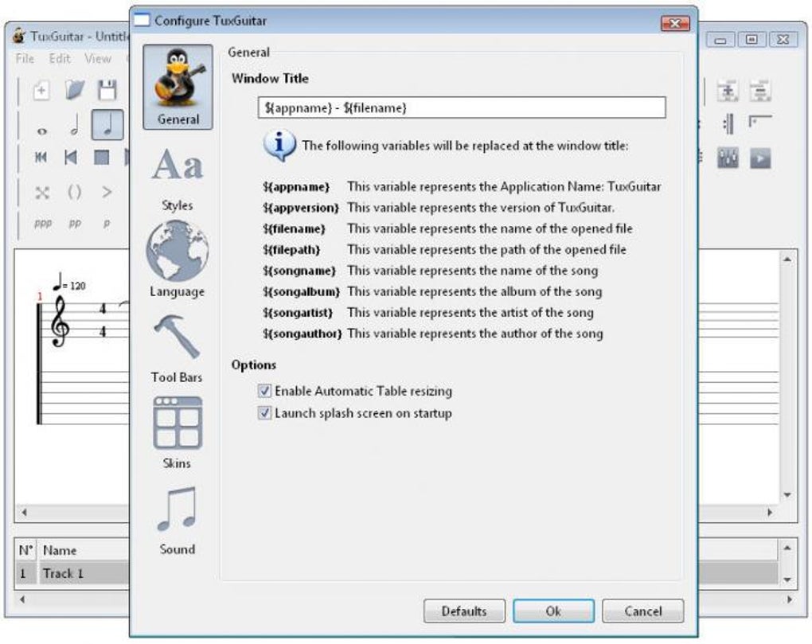Select the half note duration icon
Image resolution: width=812 pixels, height=644 pixels.
(x=75, y=125)
